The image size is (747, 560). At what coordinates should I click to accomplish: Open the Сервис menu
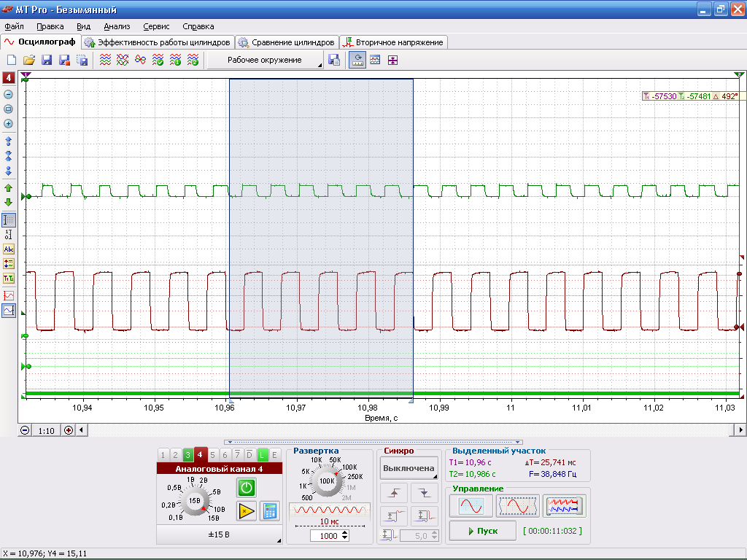click(x=156, y=27)
